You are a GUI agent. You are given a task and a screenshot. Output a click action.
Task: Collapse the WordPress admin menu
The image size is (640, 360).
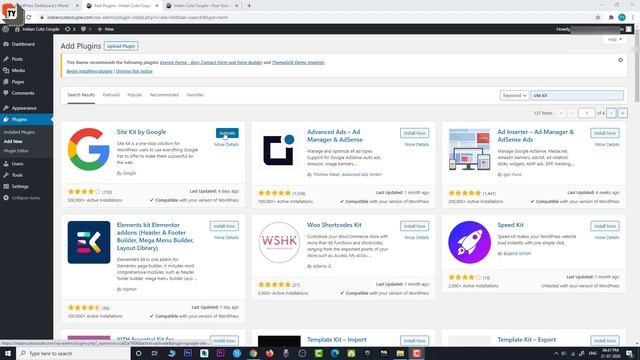[22, 198]
